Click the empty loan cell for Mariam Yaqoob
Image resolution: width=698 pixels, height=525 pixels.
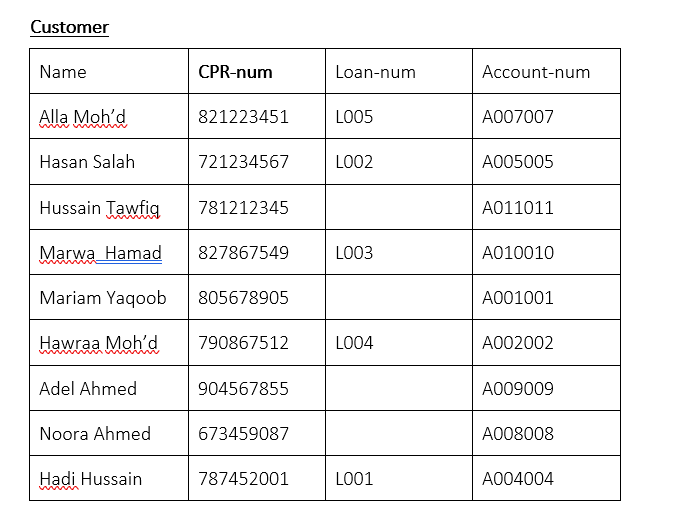(399, 297)
